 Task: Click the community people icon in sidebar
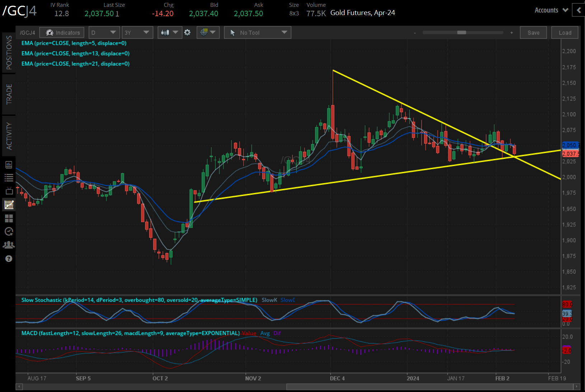tap(9, 245)
